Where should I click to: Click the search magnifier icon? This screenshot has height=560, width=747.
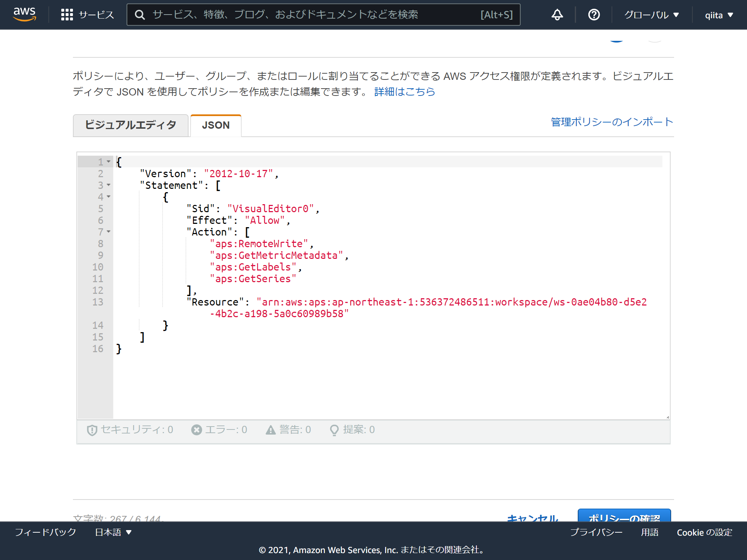[140, 15]
